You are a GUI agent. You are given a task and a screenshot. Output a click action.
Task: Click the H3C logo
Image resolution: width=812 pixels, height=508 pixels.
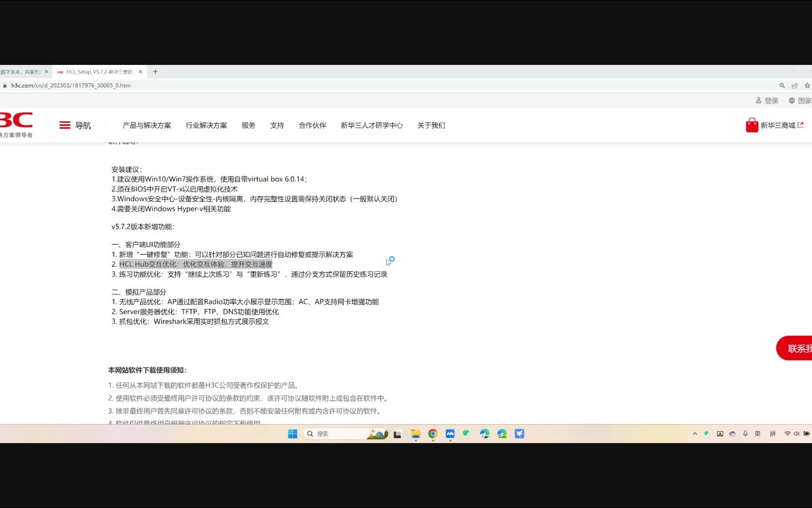(x=16, y=120)
